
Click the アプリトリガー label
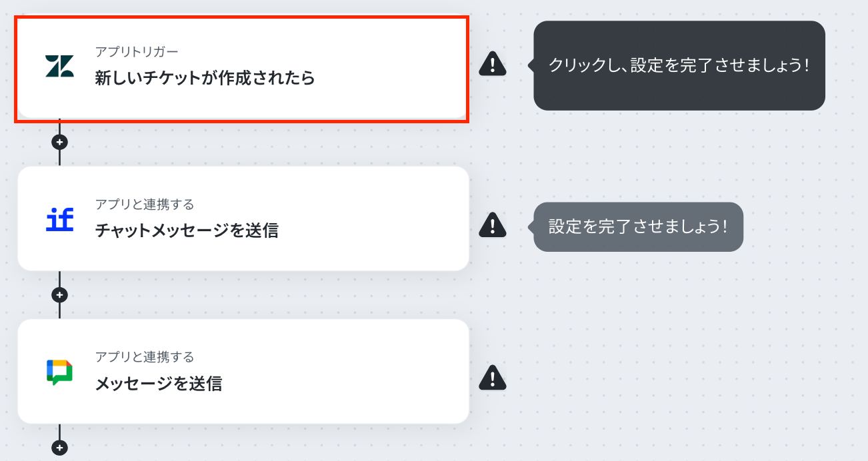tap(137, 51)
